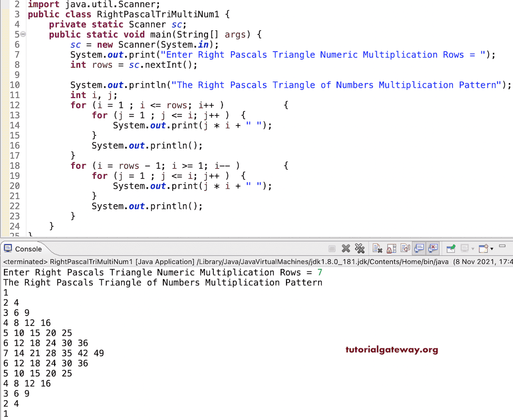Switch to the Console tab
Viewport: 513px width, 420px height.
(x=27, y=249)
